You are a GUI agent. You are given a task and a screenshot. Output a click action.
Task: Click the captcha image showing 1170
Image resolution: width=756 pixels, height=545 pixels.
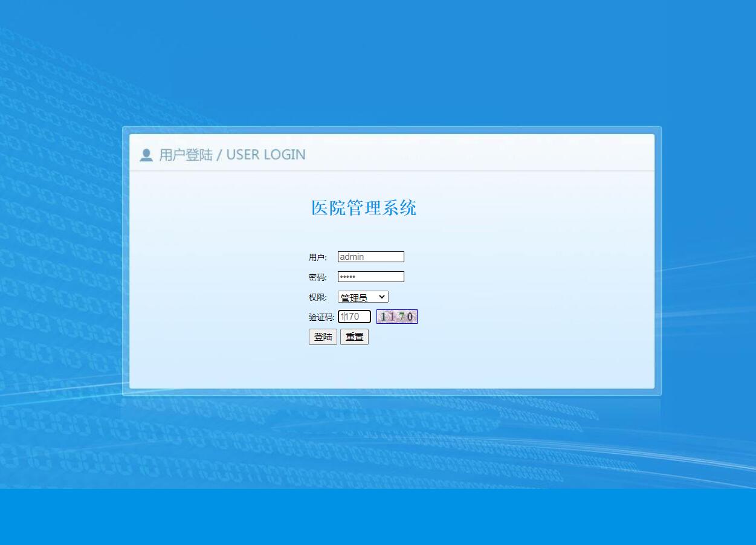396,316
